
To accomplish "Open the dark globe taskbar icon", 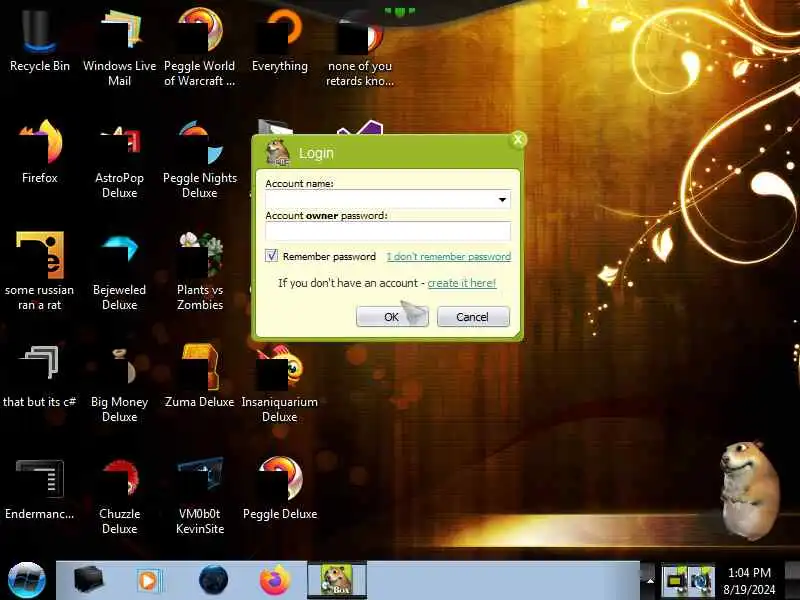I will pyautogui.click(x=213, y=580).
